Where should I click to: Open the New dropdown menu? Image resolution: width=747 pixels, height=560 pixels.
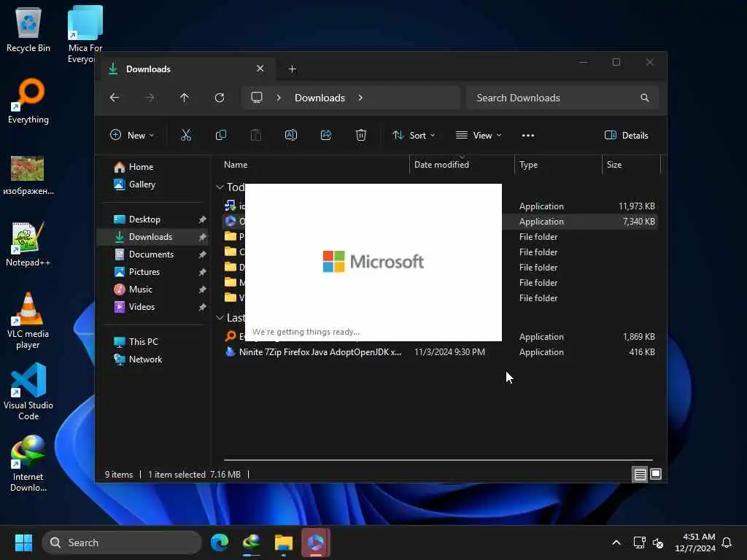[132, 135]
